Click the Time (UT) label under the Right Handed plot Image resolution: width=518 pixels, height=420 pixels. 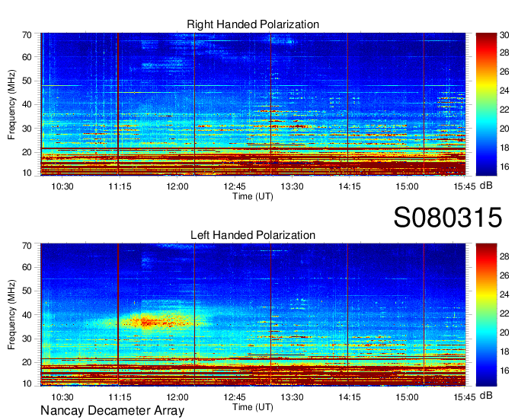click(x=253, y=196)
